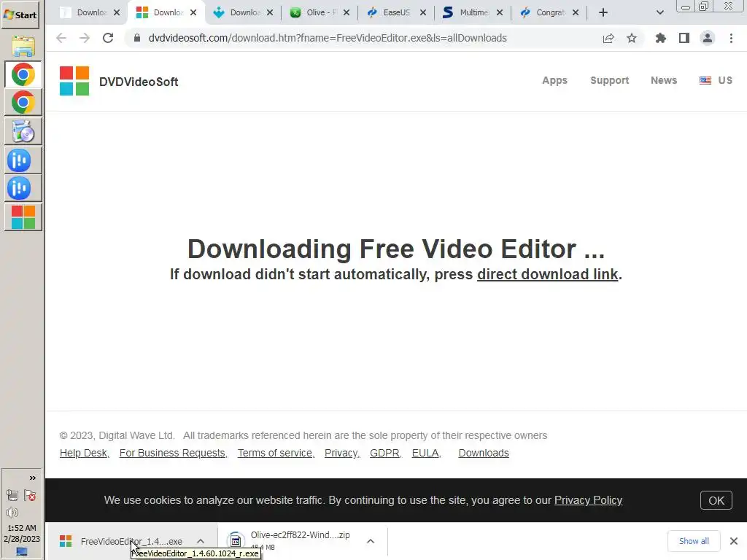Click the address bar URL
This screenshot has width=747, height=560.
point(328,38)
